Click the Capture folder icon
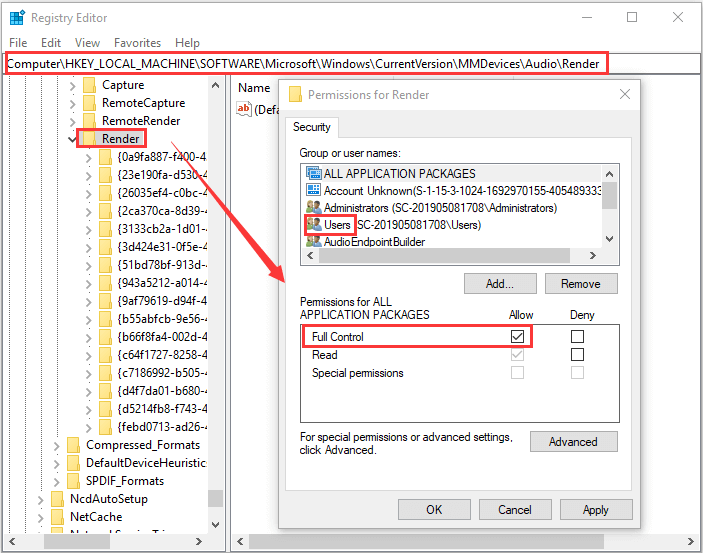 pyautogui.click(x=90, y=85)
